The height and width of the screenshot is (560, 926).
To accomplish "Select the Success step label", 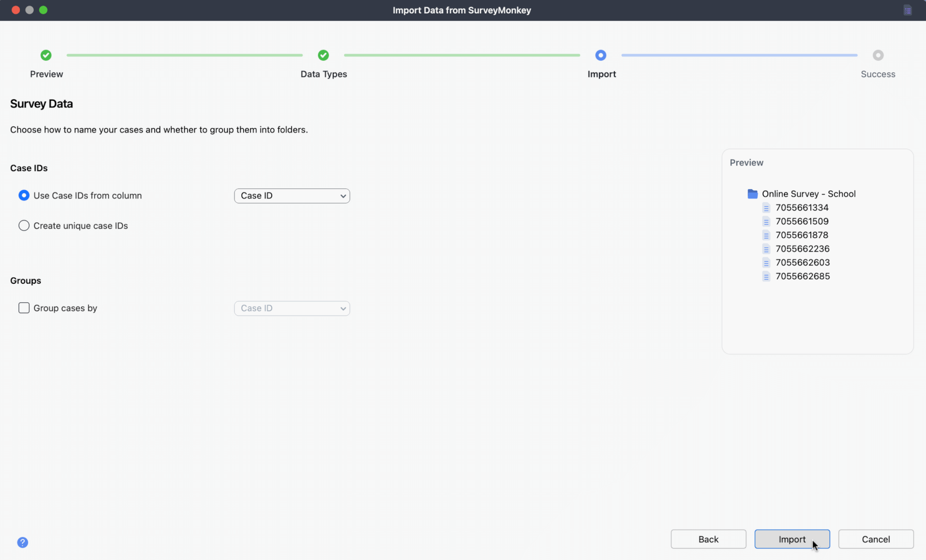I will (878, 74).
